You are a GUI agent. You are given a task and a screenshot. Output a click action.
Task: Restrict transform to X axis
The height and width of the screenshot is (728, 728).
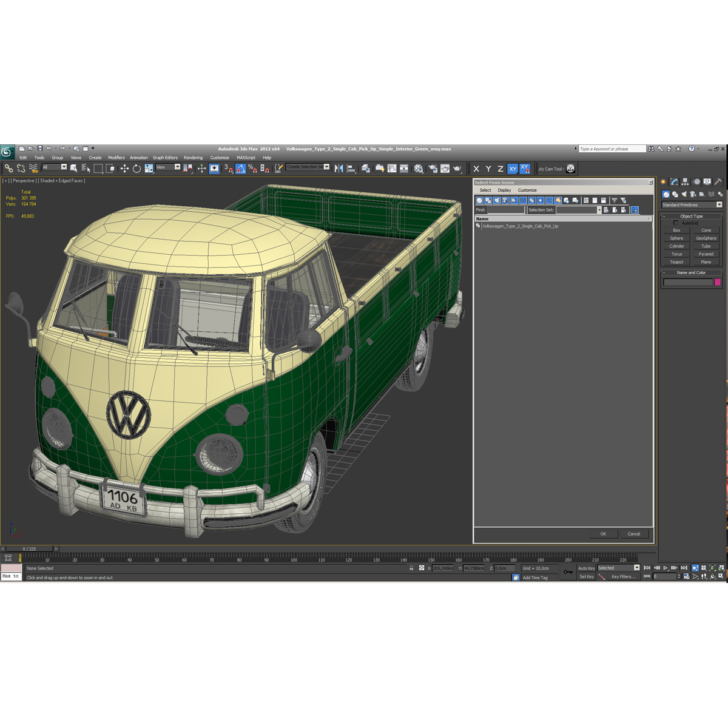pyautogui.click(x=476, y=169)
